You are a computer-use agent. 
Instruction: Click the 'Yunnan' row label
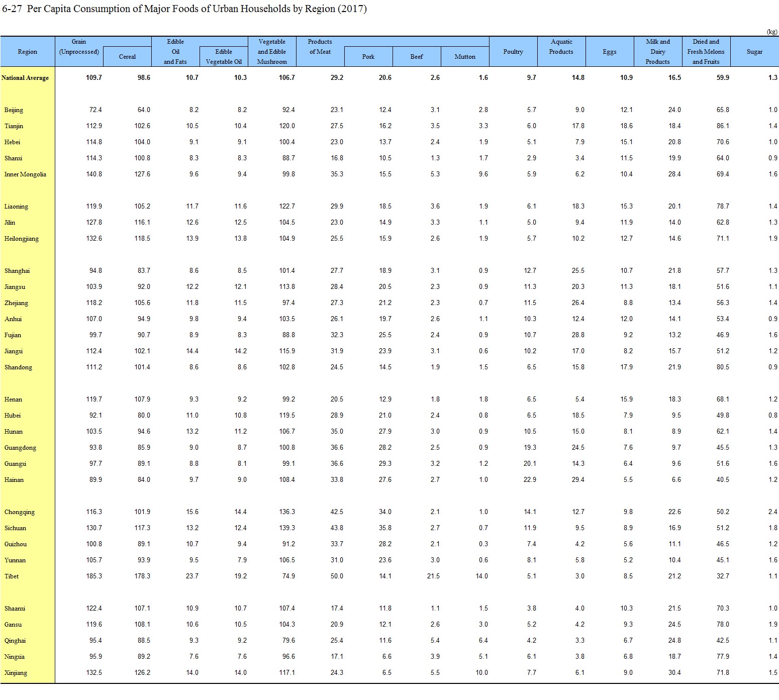click(15, 560)
